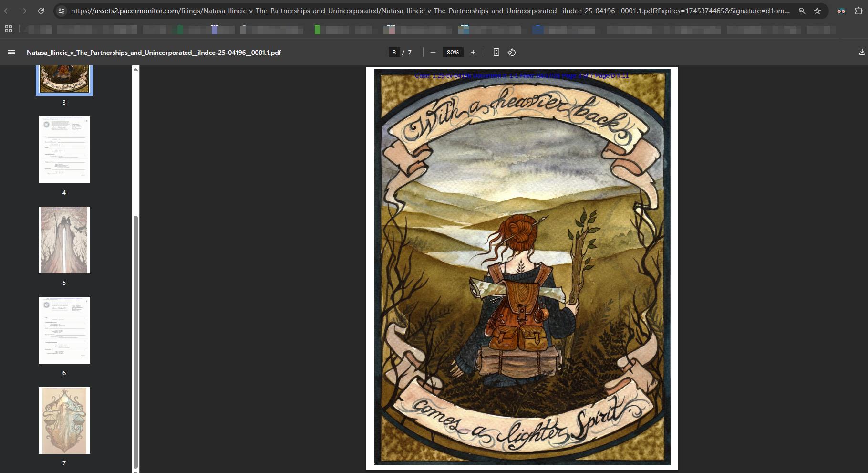Select page 5 thumbnail

point(64,240)
